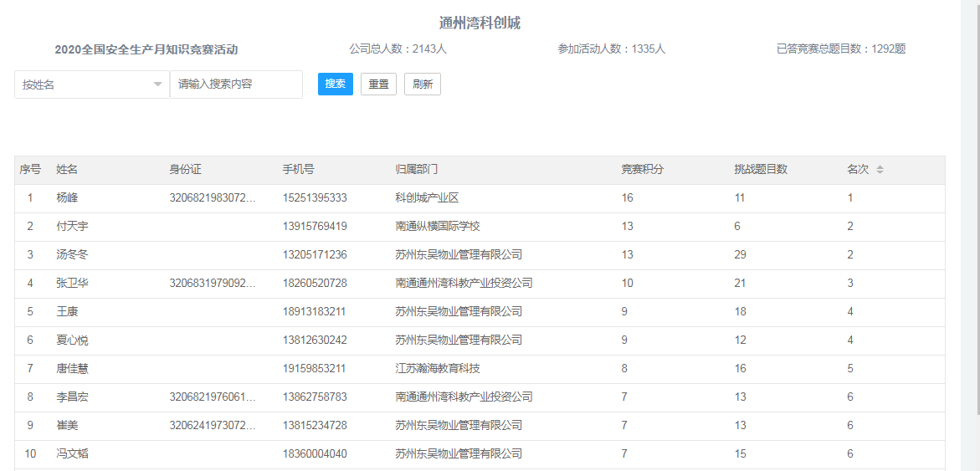Select the name cell 唐佳慧
The height and width of the screenshot is (471, 980).
coord(73,369)
